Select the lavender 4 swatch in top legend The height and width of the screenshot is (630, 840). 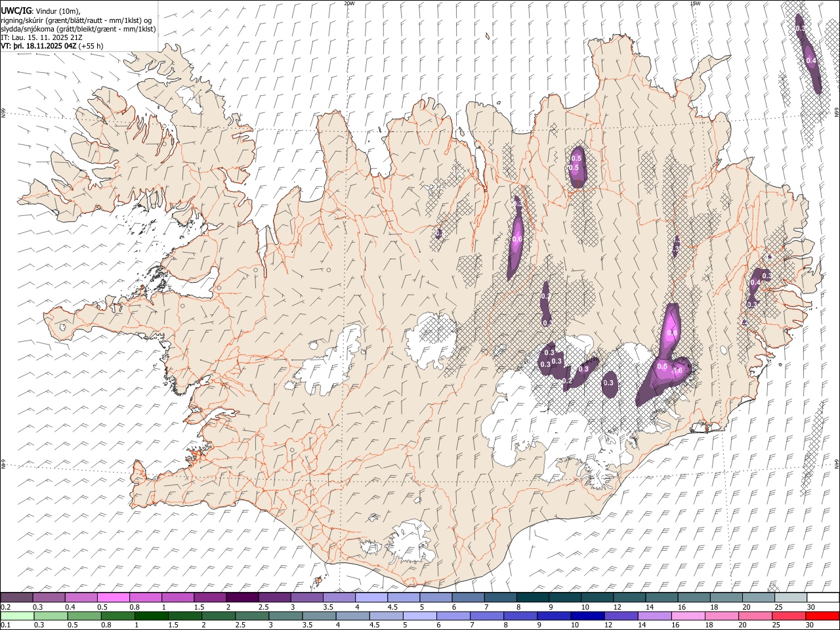coord(371,597)
